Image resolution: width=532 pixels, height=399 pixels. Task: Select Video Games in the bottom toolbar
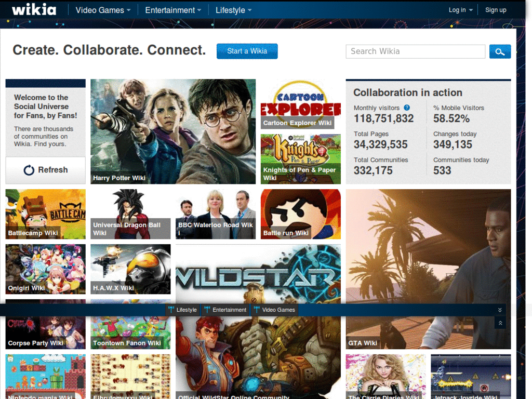274,310
